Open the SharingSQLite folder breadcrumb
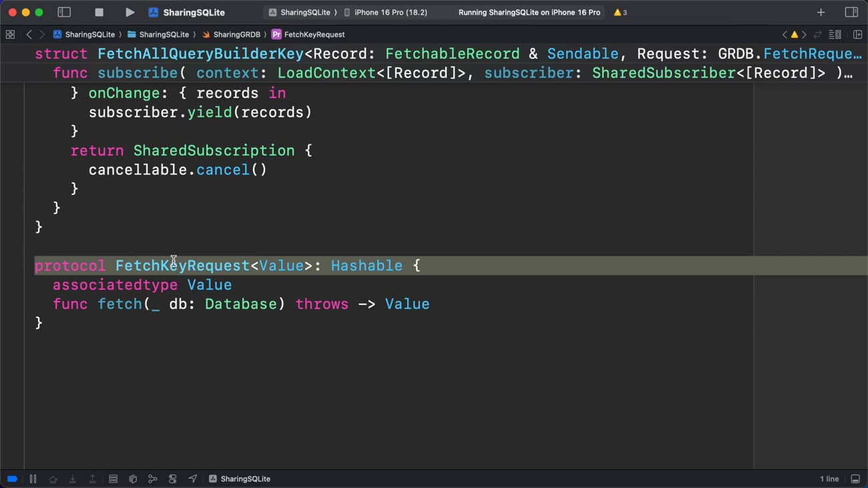This screenshot has width=868, height=488. point(158,34)
